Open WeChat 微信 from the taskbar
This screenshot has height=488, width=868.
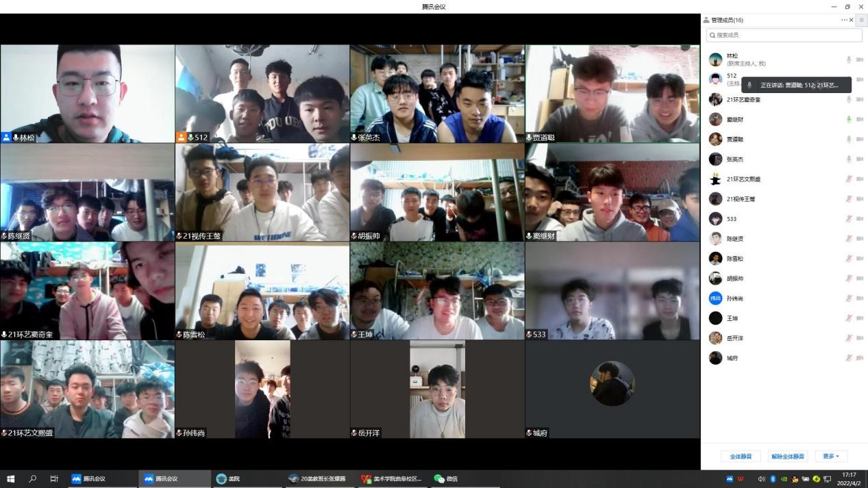click(x=446, y=479)
